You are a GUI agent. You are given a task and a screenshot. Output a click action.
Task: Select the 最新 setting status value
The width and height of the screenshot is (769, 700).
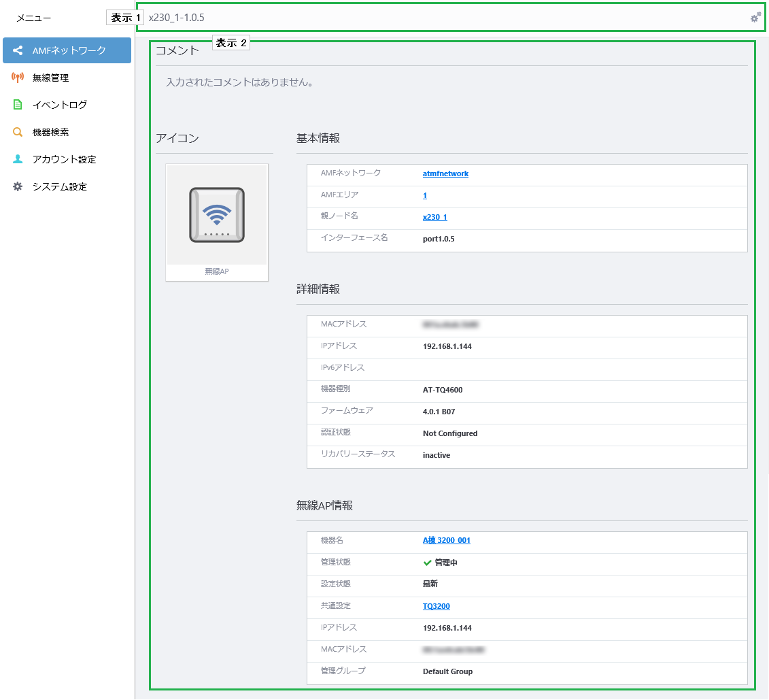[430, 584]
